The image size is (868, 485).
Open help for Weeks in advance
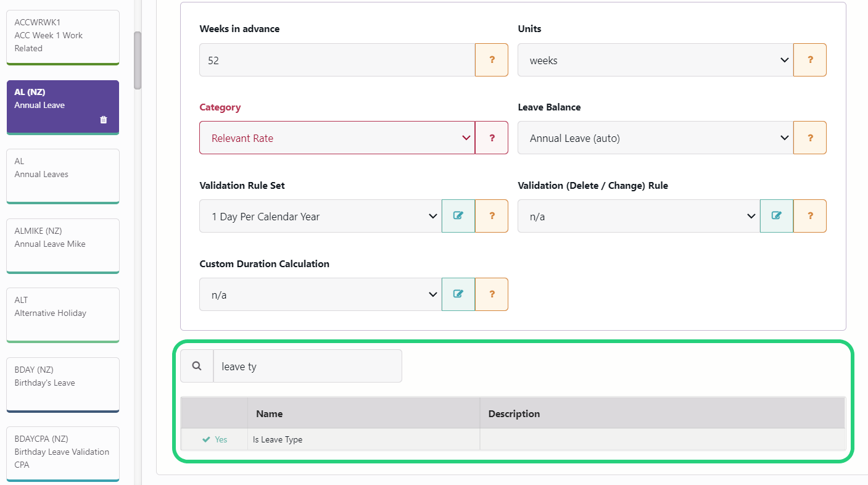point(492,60)
